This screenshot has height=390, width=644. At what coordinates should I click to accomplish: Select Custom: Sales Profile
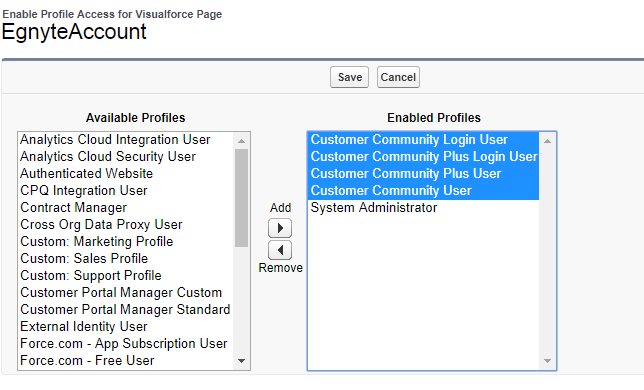pyautogui.click(x=126, y=259)
